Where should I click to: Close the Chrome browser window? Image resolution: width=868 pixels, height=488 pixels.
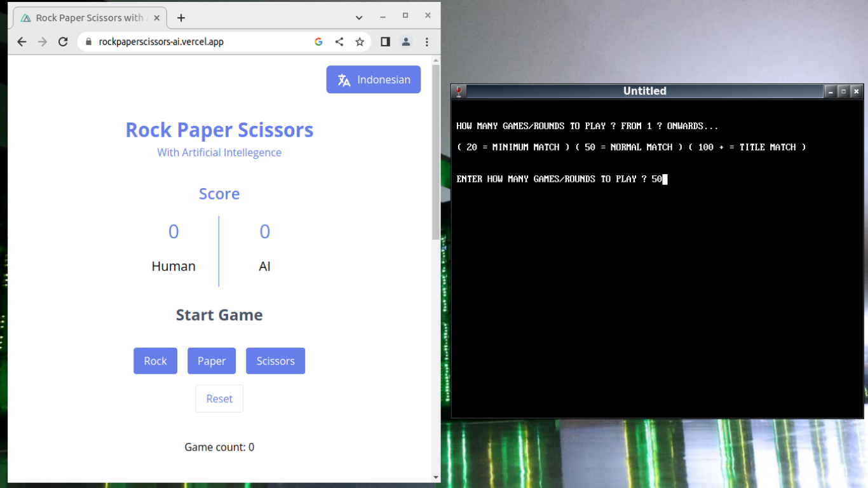[x=428, y=16]
